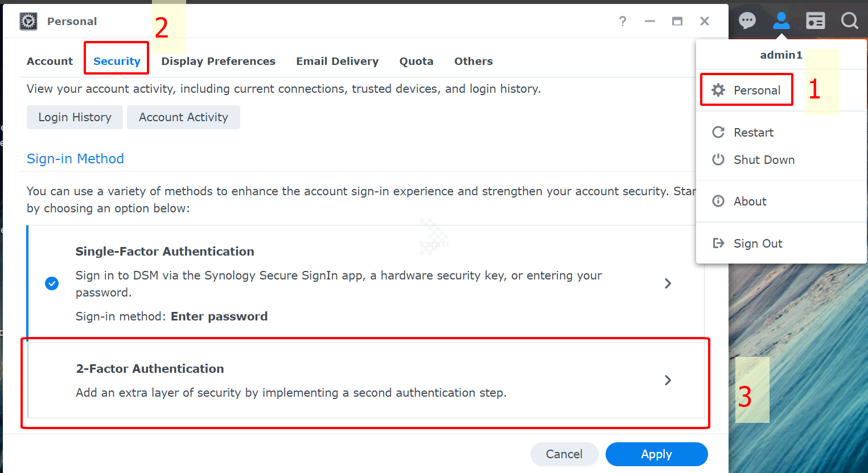Click the Login History button
Screen dimensions: 868x473
(x=75, y=117)
